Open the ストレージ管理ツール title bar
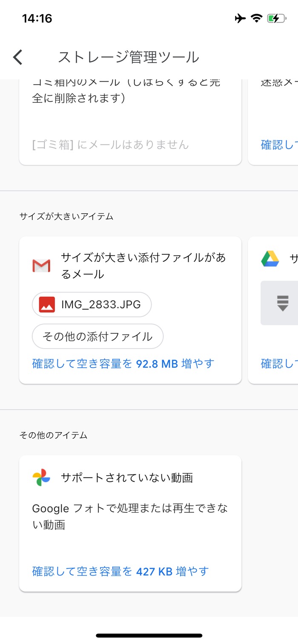298x644 pixels. point(129,57)
